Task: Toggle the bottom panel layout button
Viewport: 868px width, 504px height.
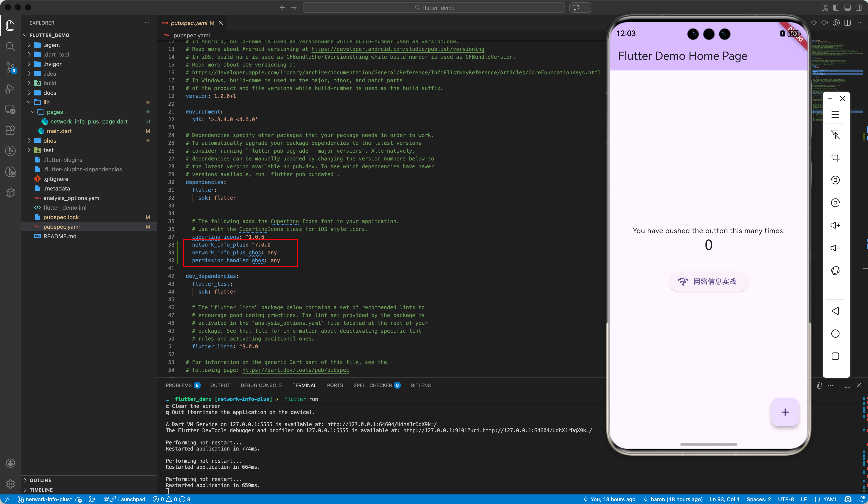Action: click(848, 8)
